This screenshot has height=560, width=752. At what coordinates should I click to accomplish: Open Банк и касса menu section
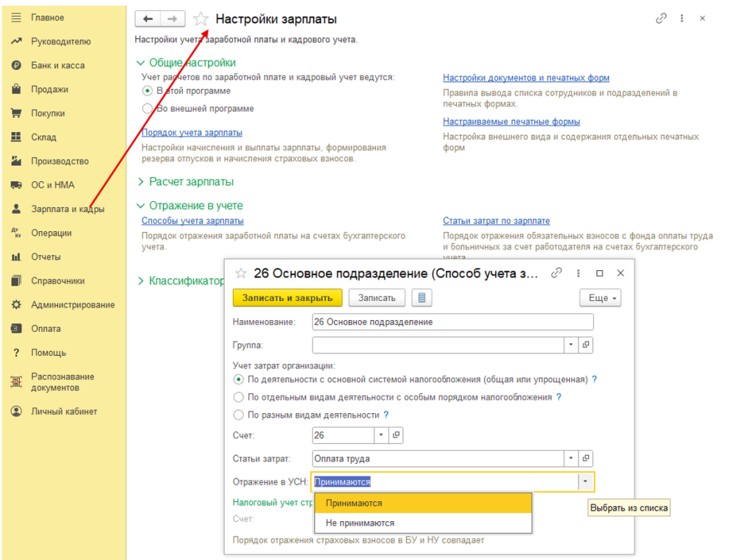(x=58, y=65)
